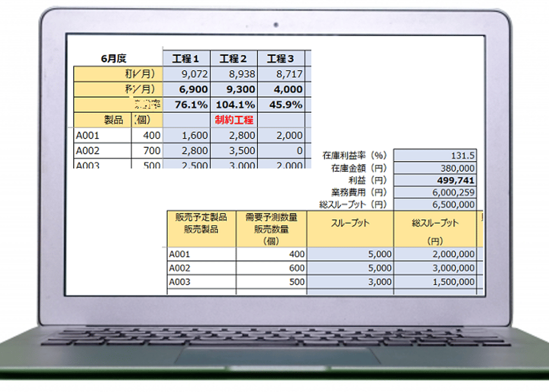This screenshot has width=549, height=392.
Task: Select A003 in the sales table
Action: click(201, 282)
